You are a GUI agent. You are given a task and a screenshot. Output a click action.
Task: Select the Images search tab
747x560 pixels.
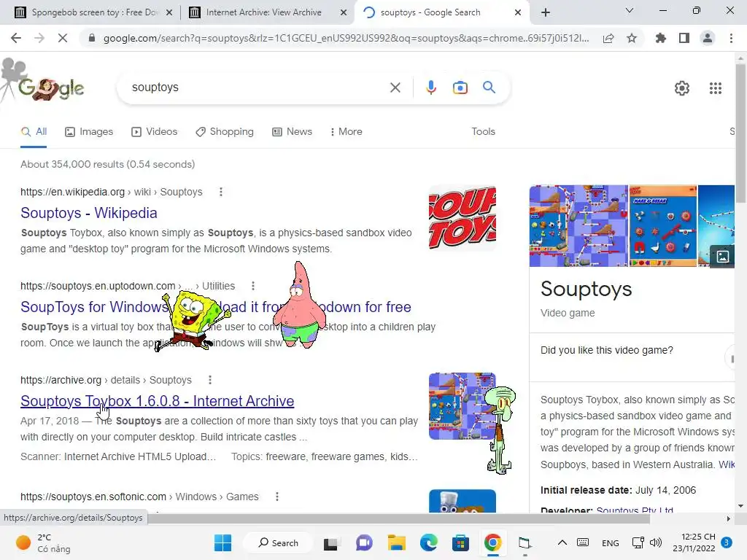(x=89, y=131)
